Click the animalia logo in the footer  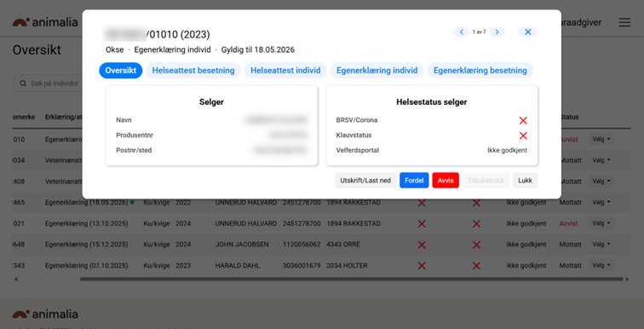45,315
